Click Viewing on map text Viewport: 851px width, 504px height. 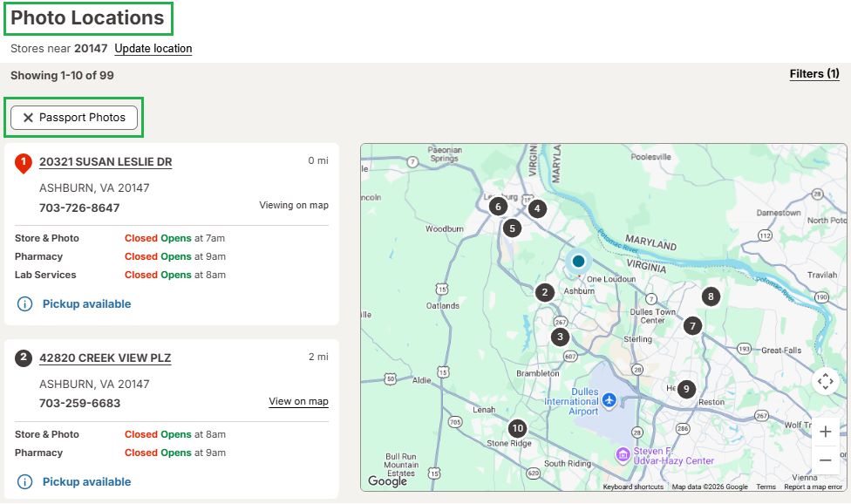[294, 205]
